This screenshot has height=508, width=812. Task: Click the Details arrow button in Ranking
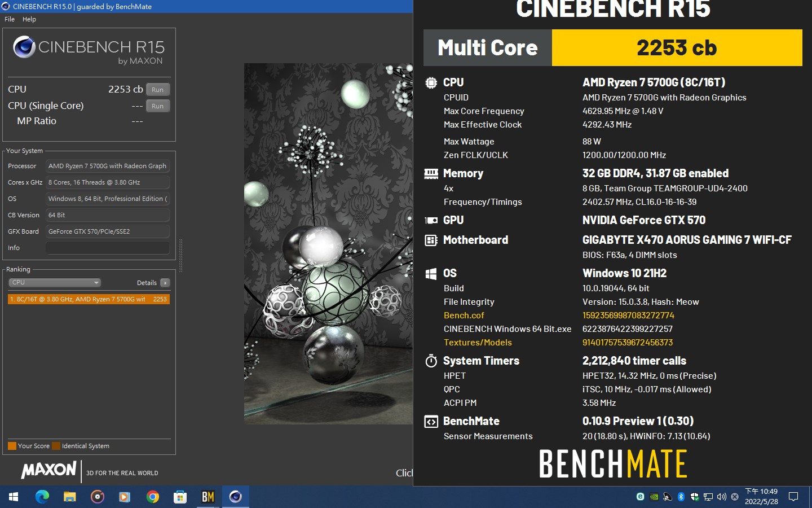165,283
